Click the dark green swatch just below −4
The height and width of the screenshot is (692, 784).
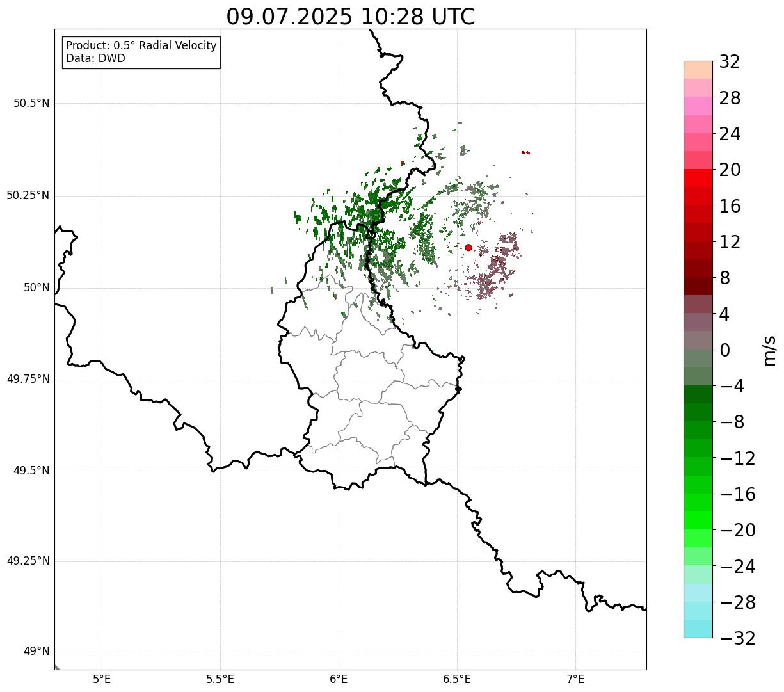click(698, 394)
